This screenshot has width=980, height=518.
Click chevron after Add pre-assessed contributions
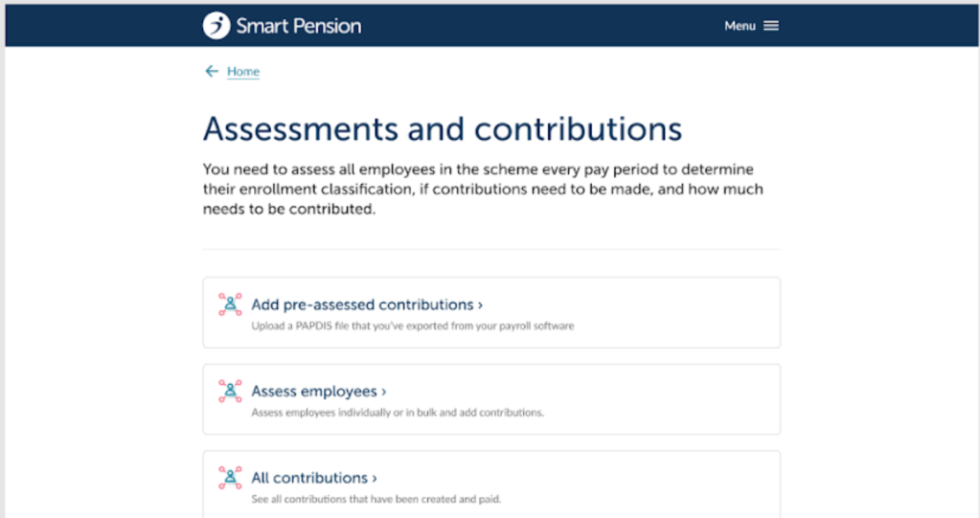click(480, 305)
